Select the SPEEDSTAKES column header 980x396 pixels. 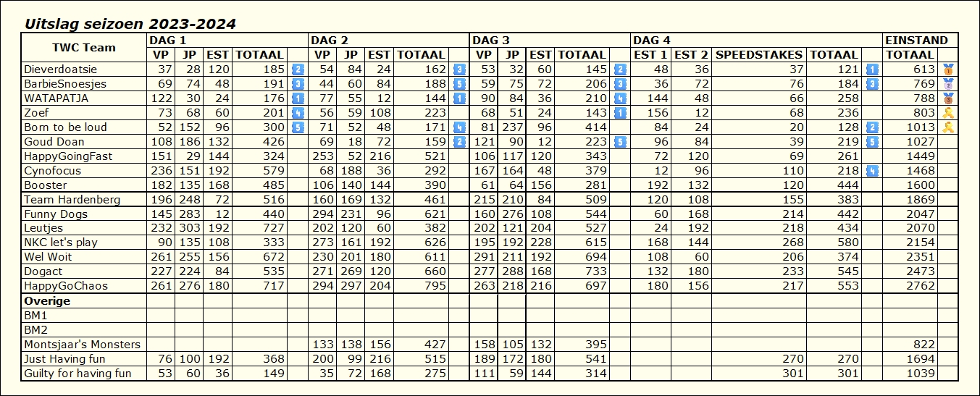[x=758, y=55]
